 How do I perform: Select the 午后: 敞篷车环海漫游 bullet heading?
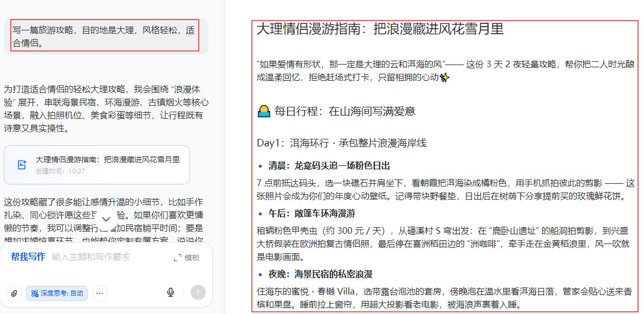[311, 214]
